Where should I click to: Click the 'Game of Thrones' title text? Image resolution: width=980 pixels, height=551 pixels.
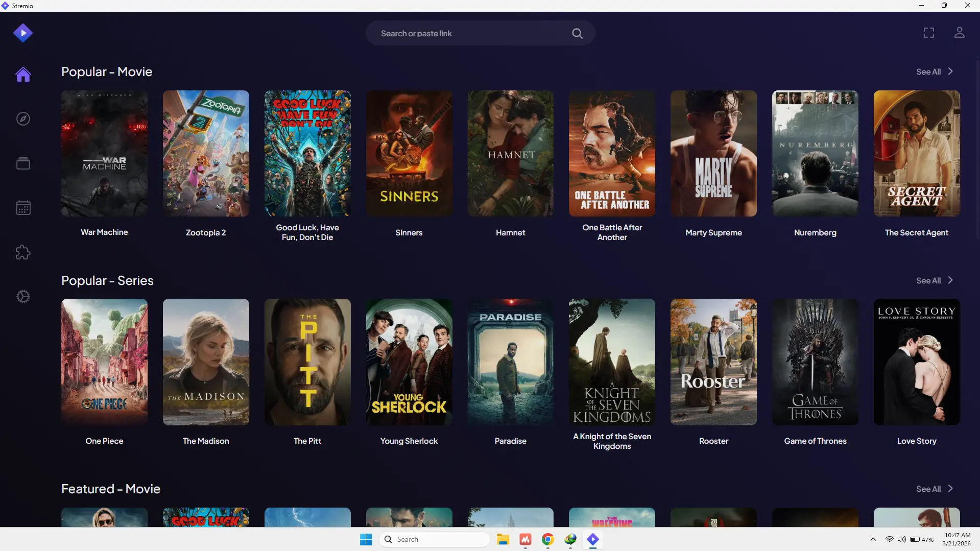815,441
